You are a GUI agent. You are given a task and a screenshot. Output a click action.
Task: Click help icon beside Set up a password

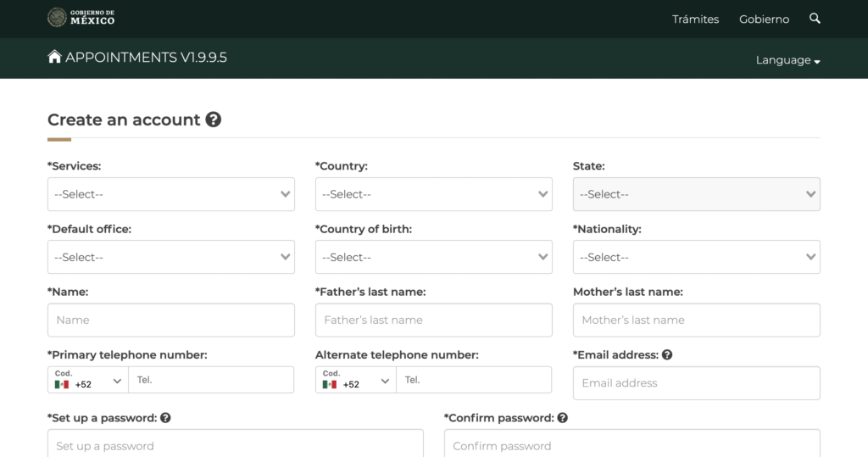pyautogui.click(x=165, y=418)
